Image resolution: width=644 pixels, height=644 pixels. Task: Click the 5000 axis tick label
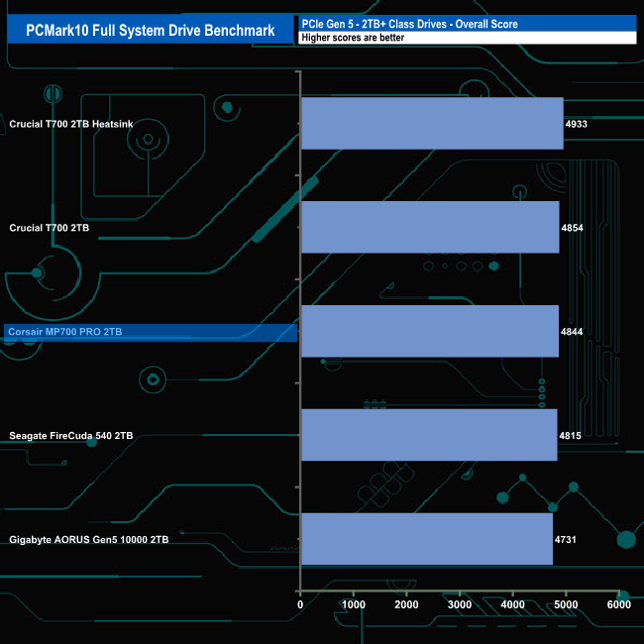(566, 604)
